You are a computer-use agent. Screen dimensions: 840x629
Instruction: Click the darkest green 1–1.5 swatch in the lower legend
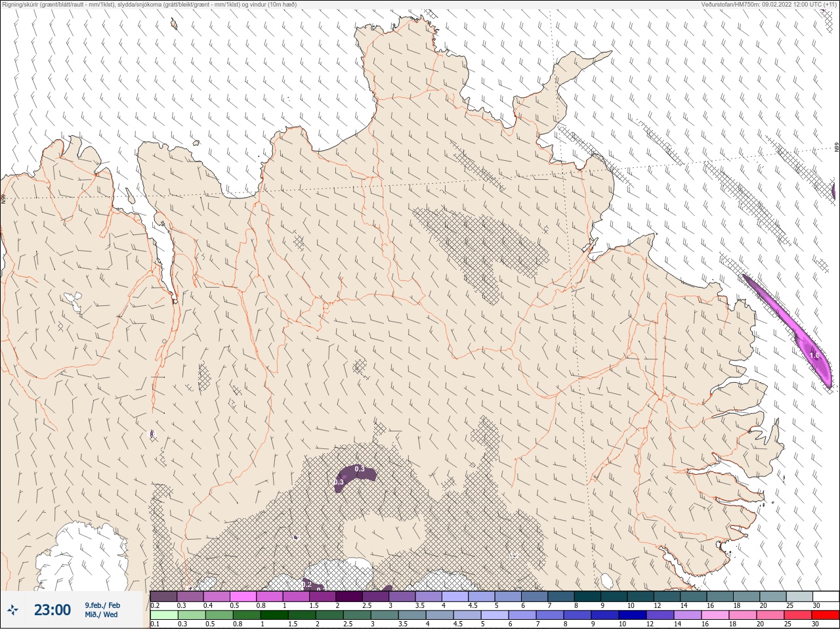pyautogui.click(x=274, y=615)
